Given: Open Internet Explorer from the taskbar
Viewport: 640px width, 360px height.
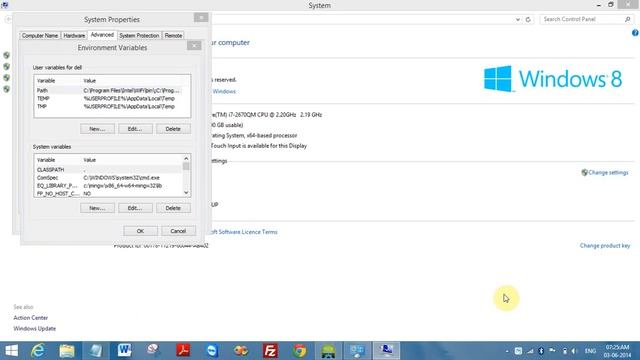Looking at the screenshot, I should pyautogui.click(x=38, y=351).
